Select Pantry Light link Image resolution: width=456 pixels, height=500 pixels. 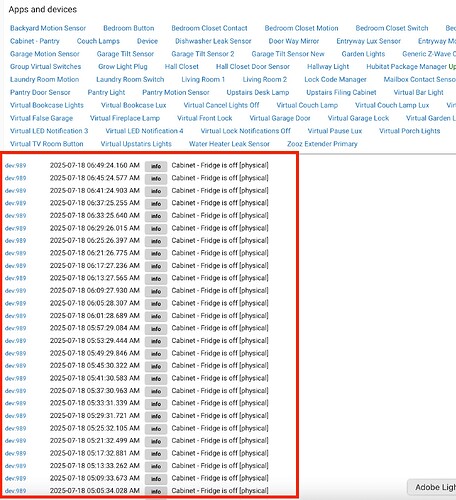(x=106, y=92)
